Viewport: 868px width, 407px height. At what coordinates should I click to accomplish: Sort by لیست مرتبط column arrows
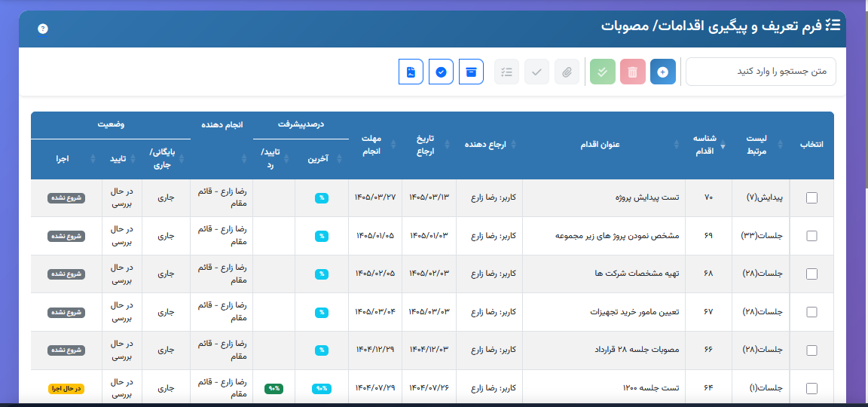coord(781,145)
